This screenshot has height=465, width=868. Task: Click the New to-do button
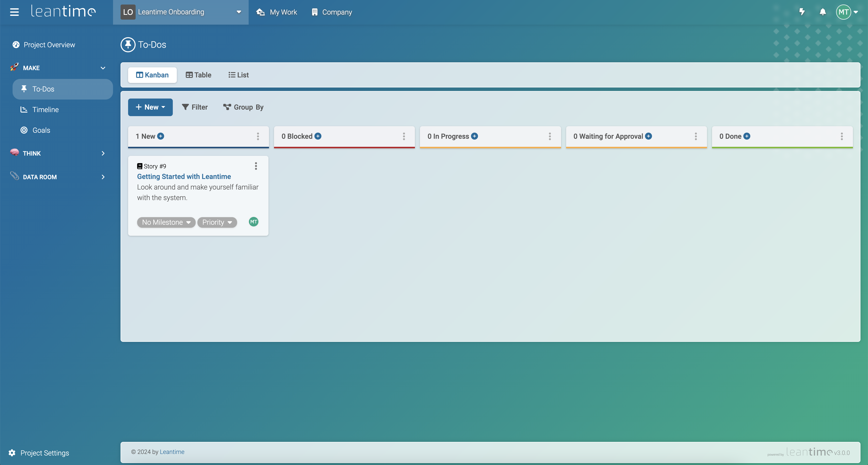point(150,107)
